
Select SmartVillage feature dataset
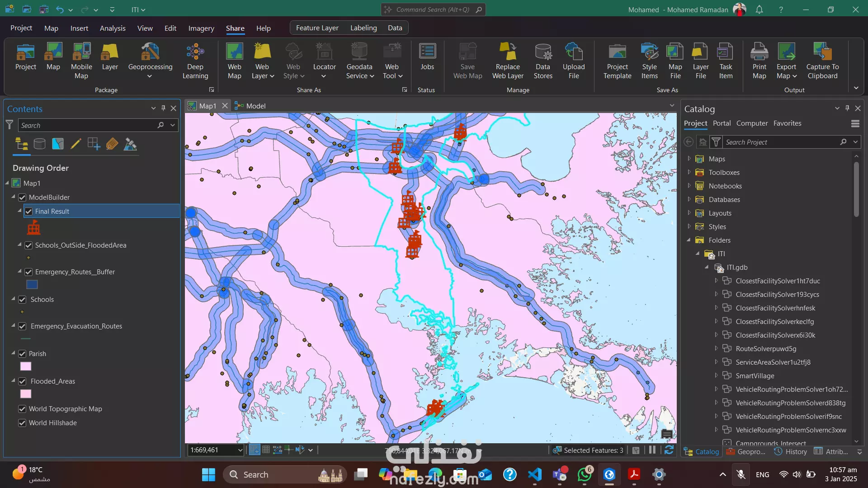click(x=755, y=375)
